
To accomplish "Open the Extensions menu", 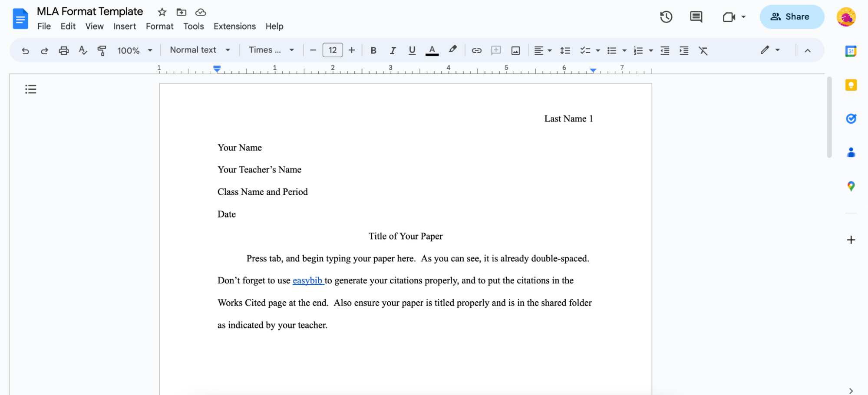I will (234, 26).
